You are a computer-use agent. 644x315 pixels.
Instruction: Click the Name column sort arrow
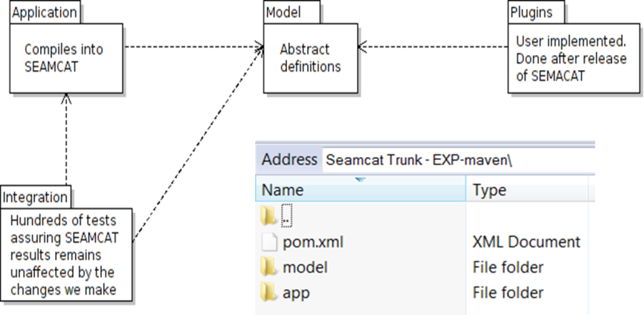coord(360,179)
